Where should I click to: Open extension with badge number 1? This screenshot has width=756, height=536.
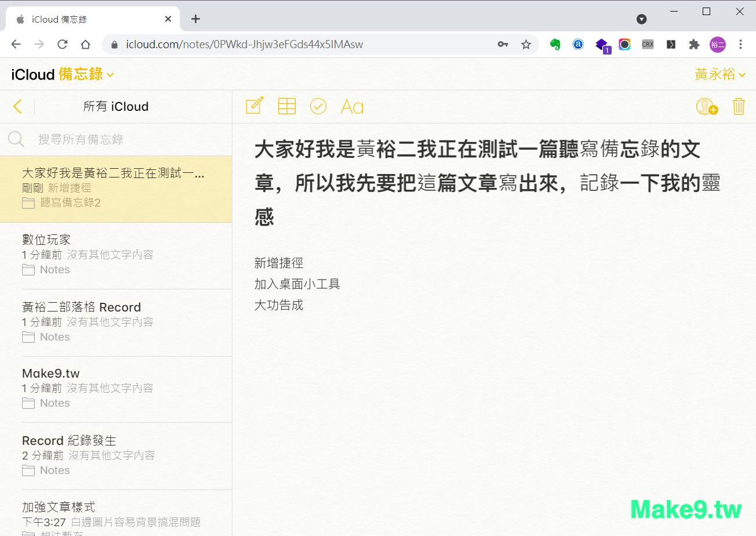pyautogui.click(x=602, y=45)
